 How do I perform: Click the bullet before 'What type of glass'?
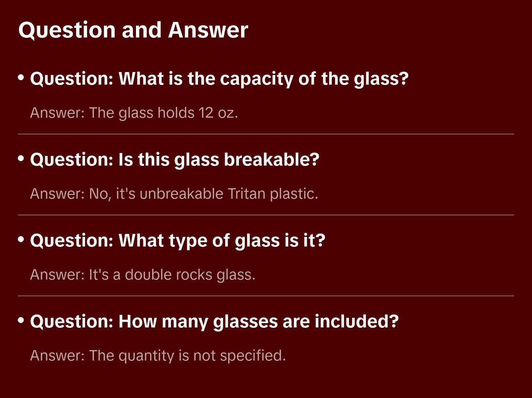coord(21,239)
